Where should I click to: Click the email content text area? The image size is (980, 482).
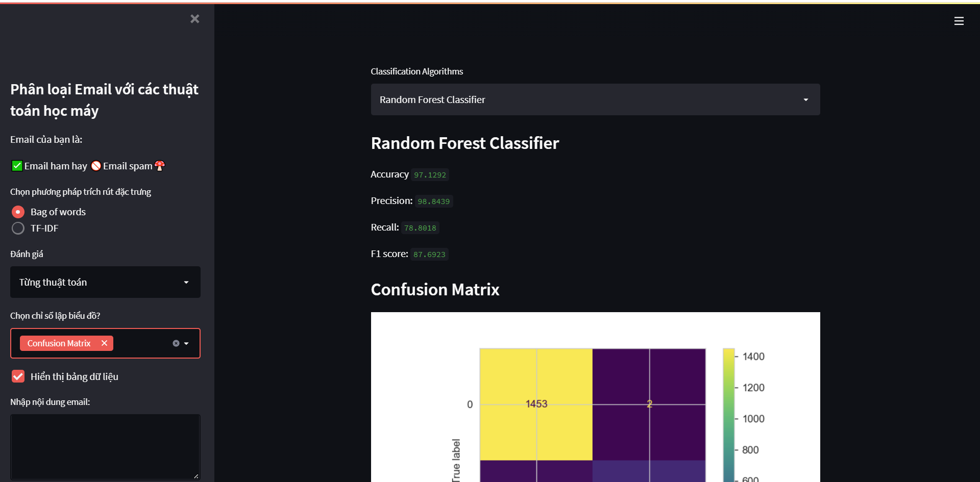(105, 447)
